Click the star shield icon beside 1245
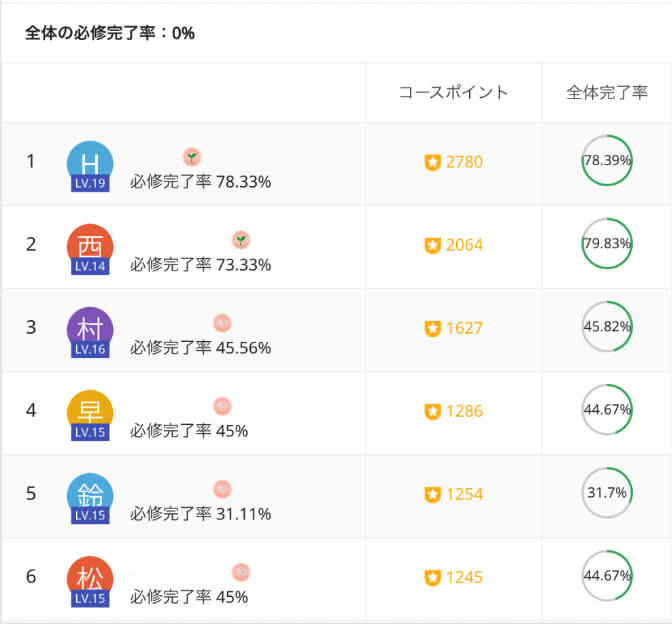This screenshot has height=624, width=672. tap(432, 578)
